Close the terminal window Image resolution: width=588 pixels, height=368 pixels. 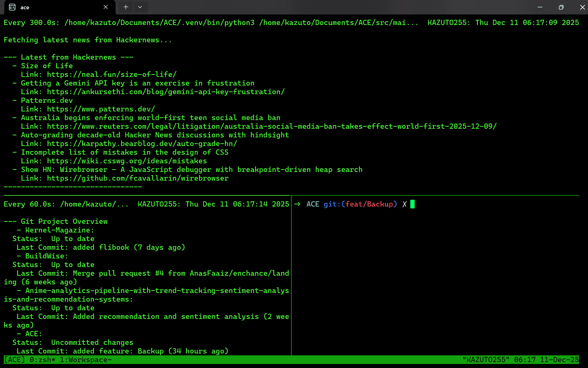(582, 7)
